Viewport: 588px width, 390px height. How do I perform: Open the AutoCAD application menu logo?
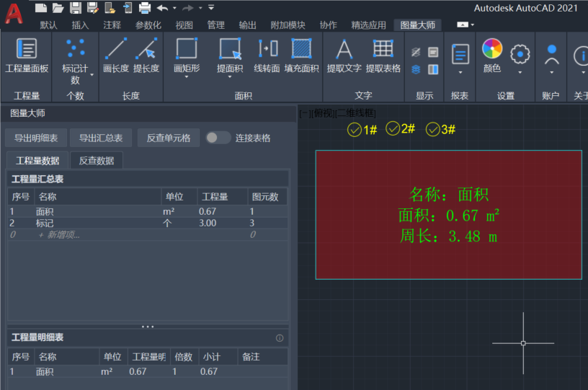tap(14, 14)
